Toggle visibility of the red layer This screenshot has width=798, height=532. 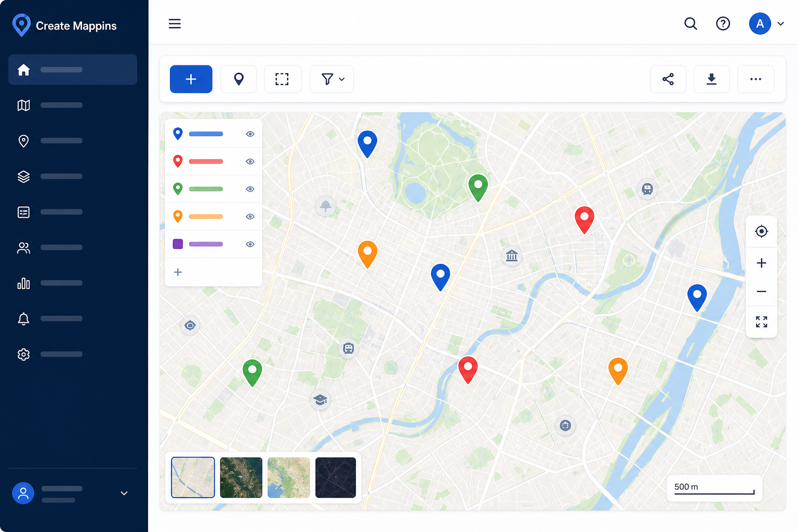tap(250, 162)
